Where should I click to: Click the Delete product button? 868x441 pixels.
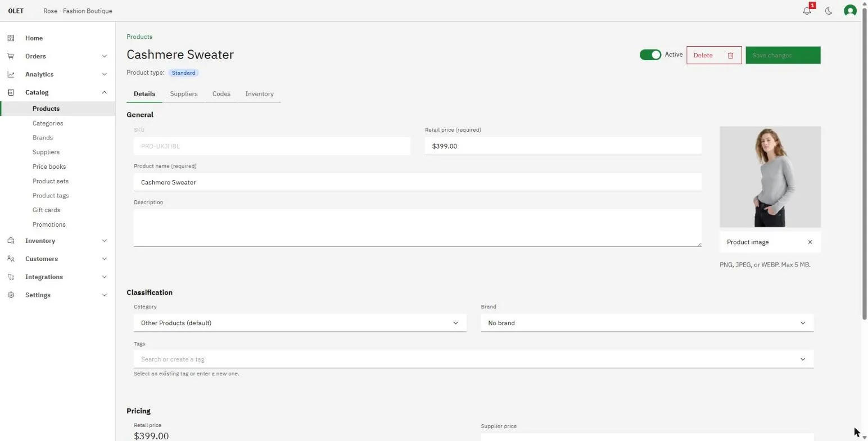pyautogui.click(x=714, y=55)
